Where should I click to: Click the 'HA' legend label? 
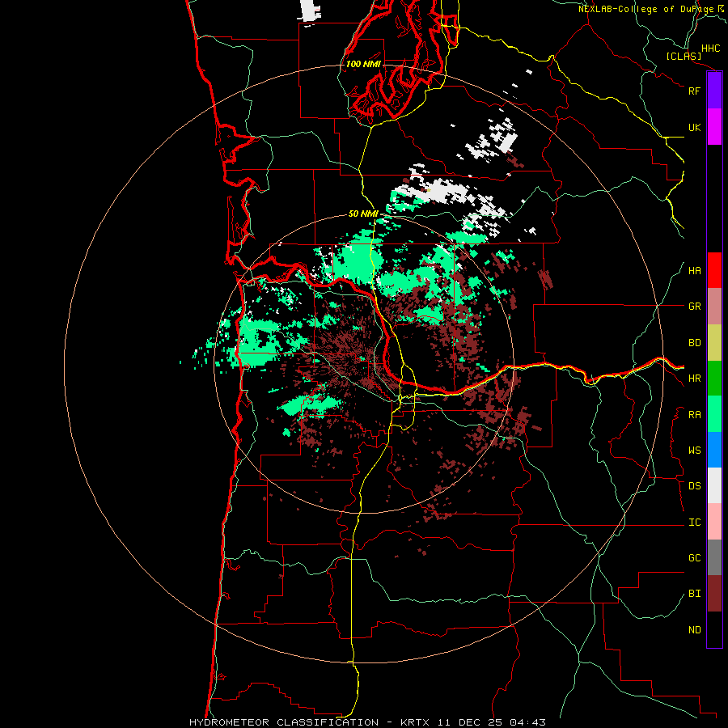[x=694, y=271]
